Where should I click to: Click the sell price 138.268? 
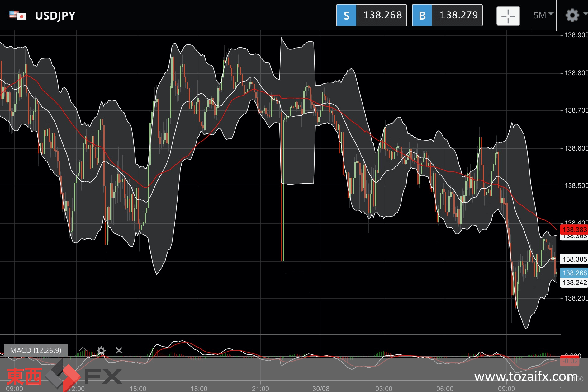382,15
